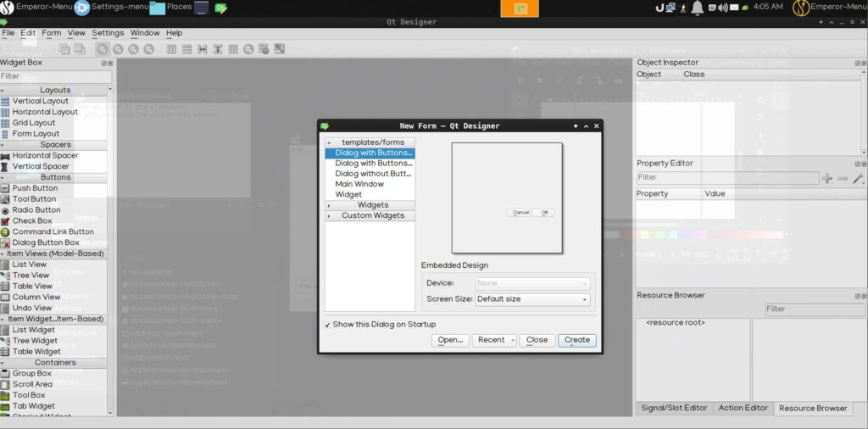The height and width of the screenshot is (429, 868).
Task: Expand the Widgets group in New Form
Action: pos(329,205)
